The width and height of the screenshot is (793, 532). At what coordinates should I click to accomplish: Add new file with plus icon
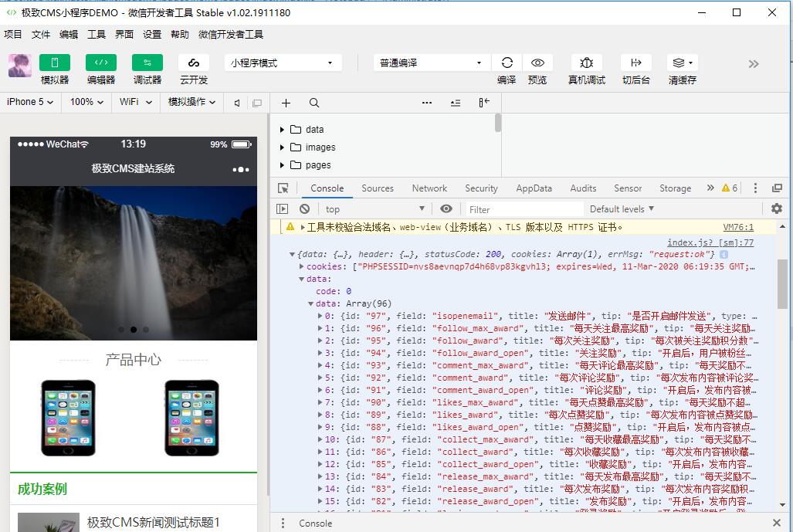tap(286, 103)
